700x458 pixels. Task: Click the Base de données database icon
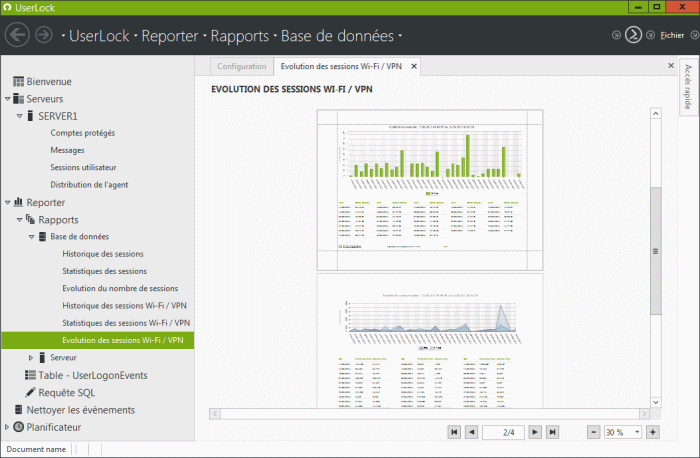coord(42,237)
